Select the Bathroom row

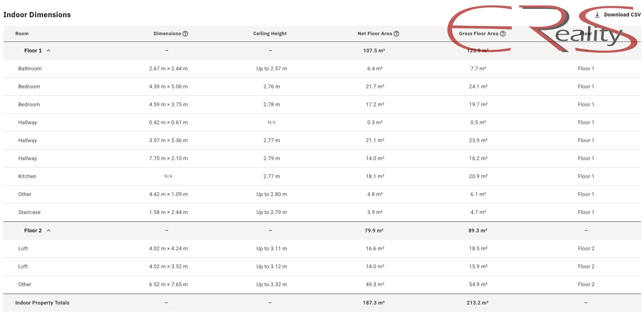322,69
